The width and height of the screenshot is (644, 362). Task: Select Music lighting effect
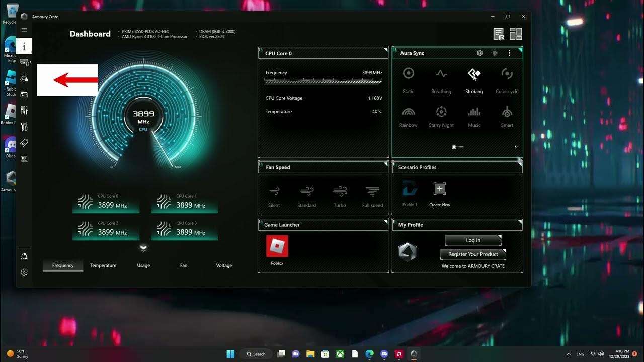click(474, 117)
